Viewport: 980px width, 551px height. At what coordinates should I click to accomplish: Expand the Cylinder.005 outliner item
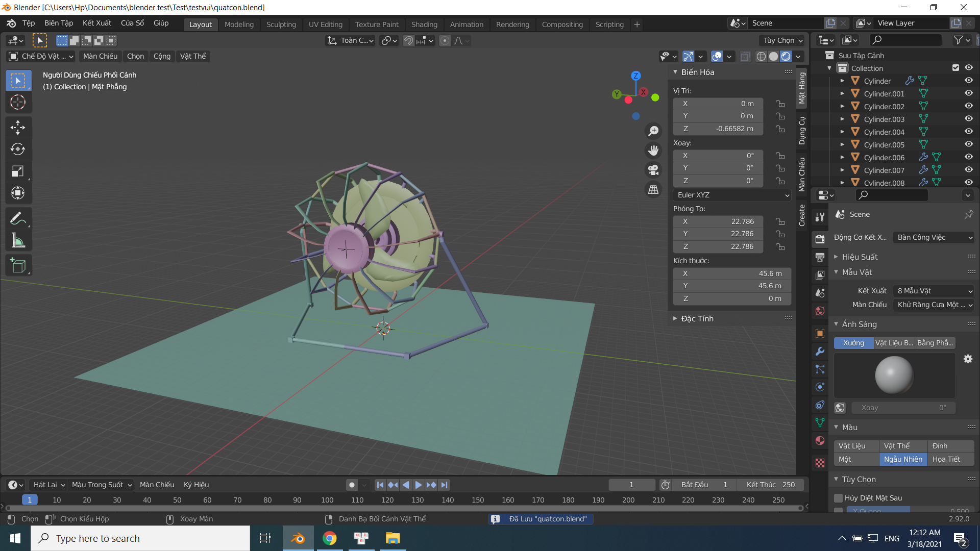tap(842, 144)
